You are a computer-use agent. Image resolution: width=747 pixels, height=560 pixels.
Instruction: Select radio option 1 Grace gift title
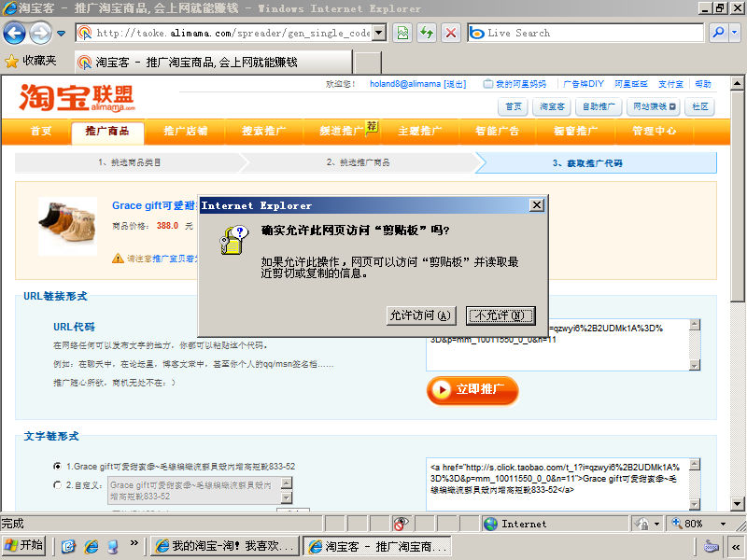coord(57,466)
